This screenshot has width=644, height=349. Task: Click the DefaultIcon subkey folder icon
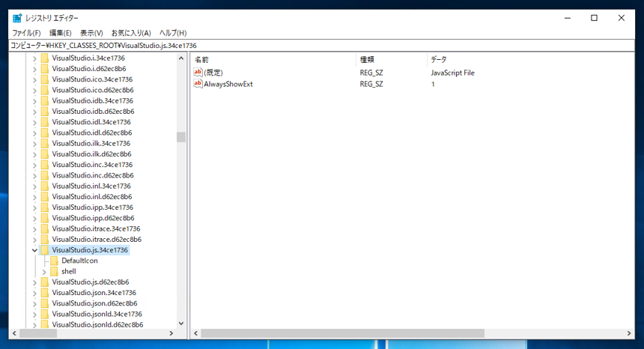pyautogui.click(x=54, y=261)
